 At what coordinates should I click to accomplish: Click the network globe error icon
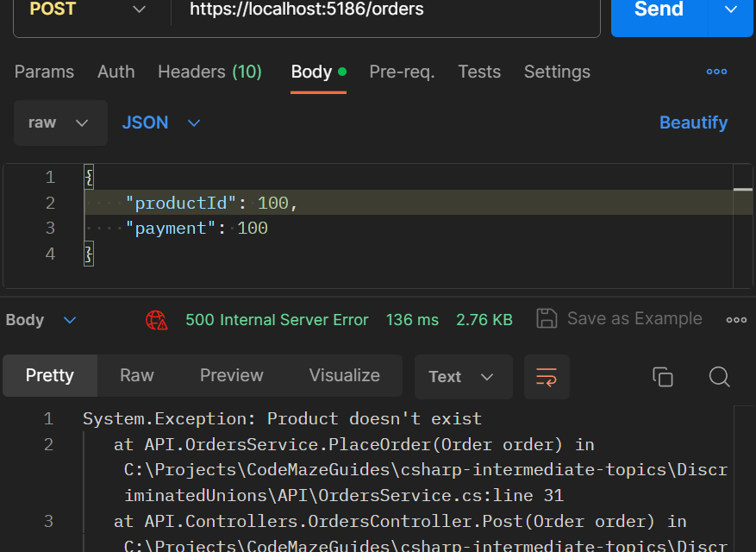(157, 320)
